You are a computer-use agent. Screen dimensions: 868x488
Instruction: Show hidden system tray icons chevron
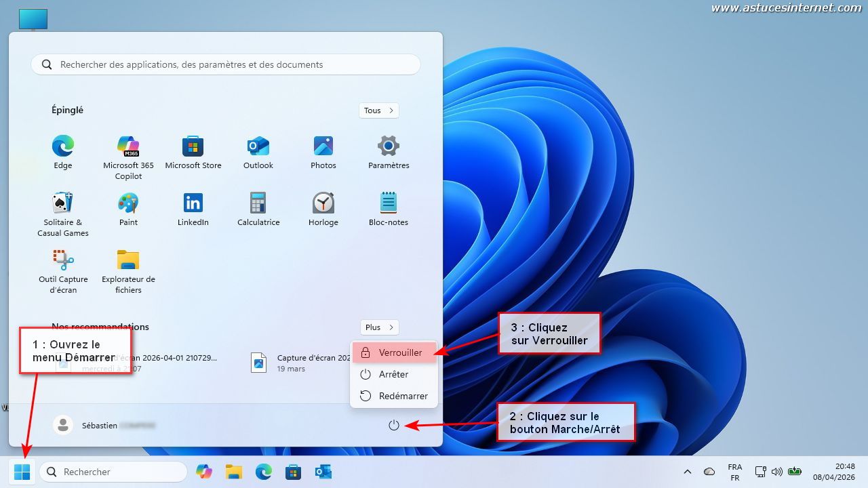tap(688, 472)
